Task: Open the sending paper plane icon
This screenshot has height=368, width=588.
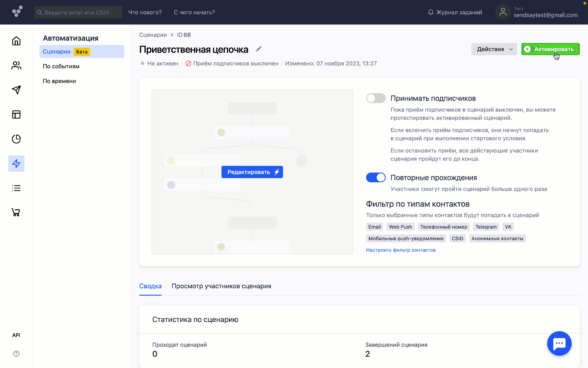Action: click(16, 90)
